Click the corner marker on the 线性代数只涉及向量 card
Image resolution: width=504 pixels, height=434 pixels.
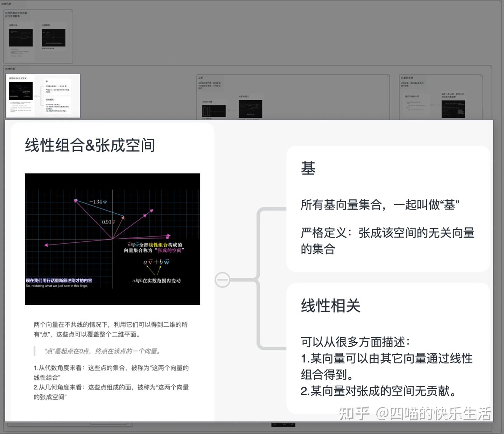click(71, 11)
